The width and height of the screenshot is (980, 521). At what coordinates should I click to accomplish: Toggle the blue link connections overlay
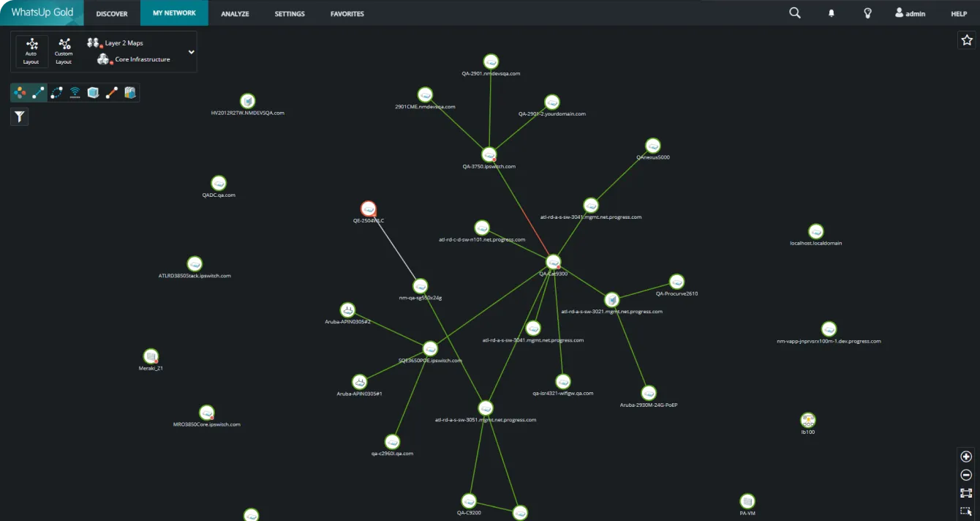click(x=39, y=93)
